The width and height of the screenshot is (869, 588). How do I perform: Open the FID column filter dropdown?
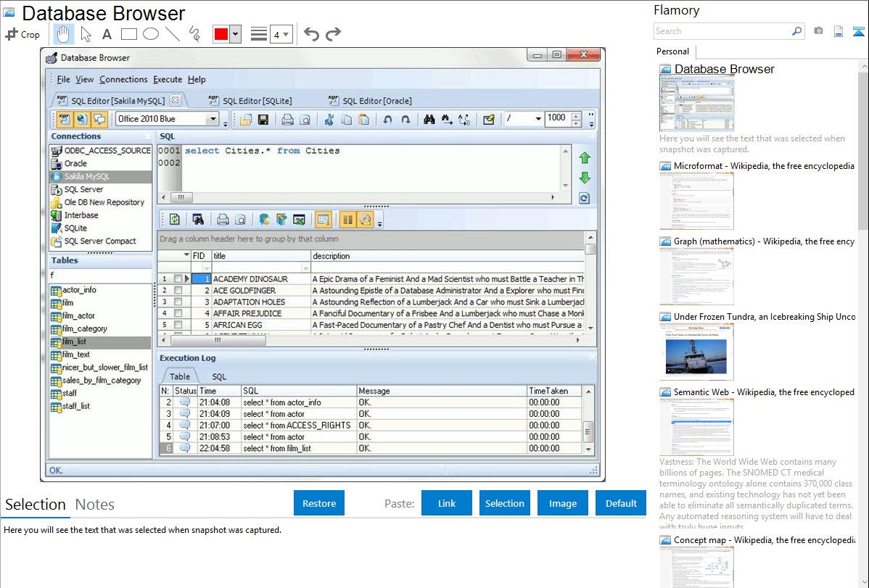pos(206,268)
